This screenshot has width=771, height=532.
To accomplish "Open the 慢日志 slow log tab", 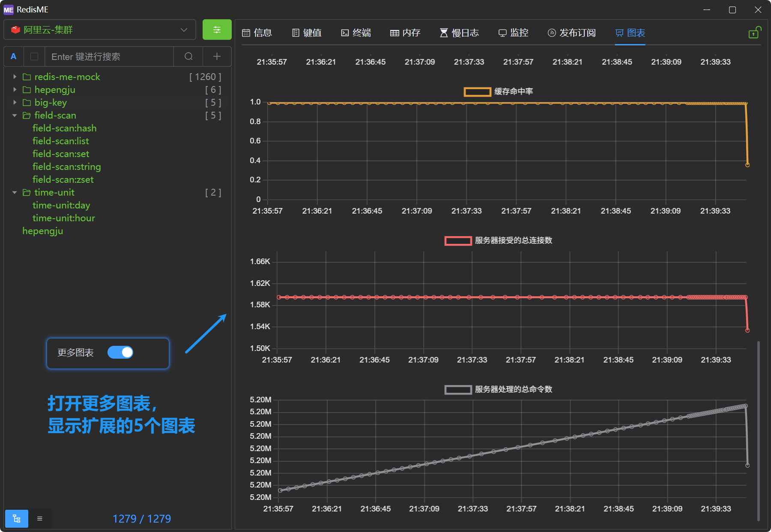I will (459, 33).
